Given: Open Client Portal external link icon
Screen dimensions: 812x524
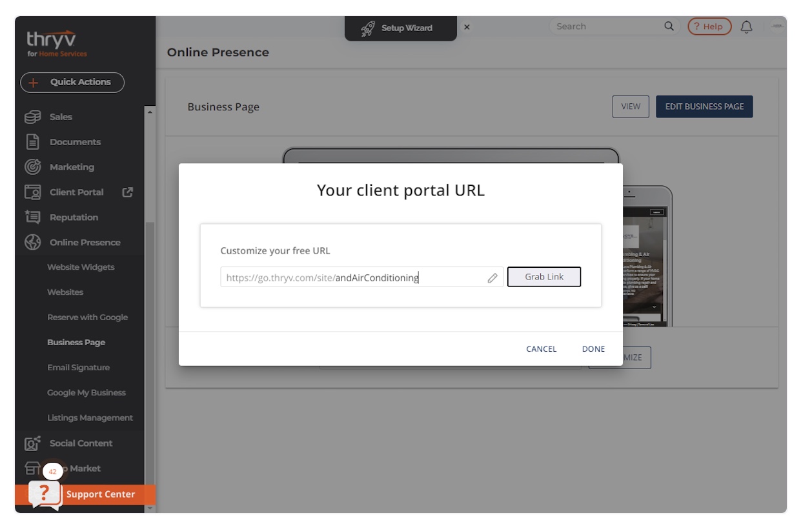Looking at the screenshot, I should point(128,192).
